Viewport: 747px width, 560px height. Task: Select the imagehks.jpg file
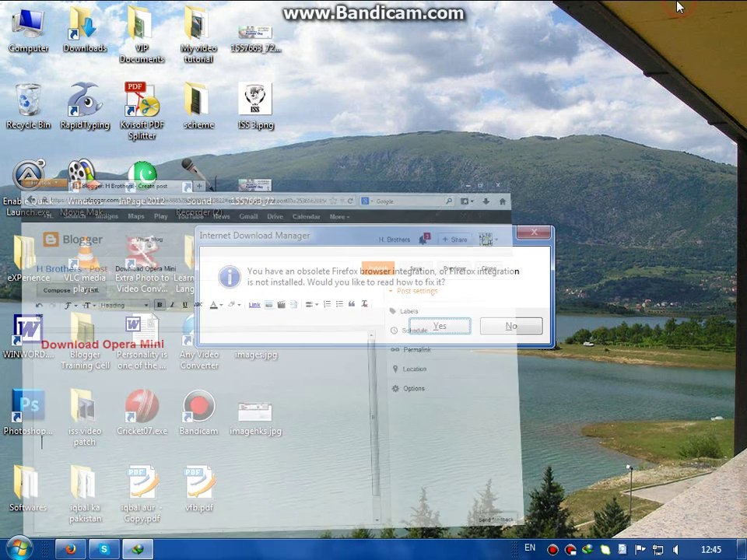(x=255, y=417)
